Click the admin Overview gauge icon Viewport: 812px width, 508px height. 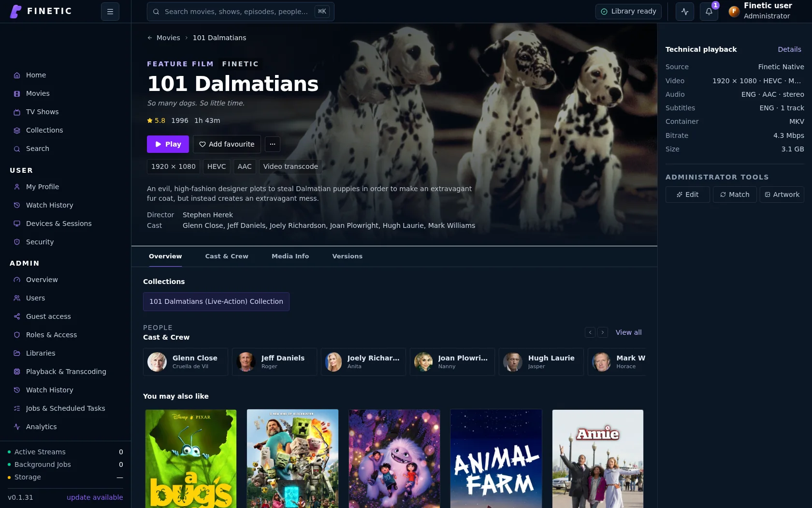pyautogui.click(x=17, y=280)
